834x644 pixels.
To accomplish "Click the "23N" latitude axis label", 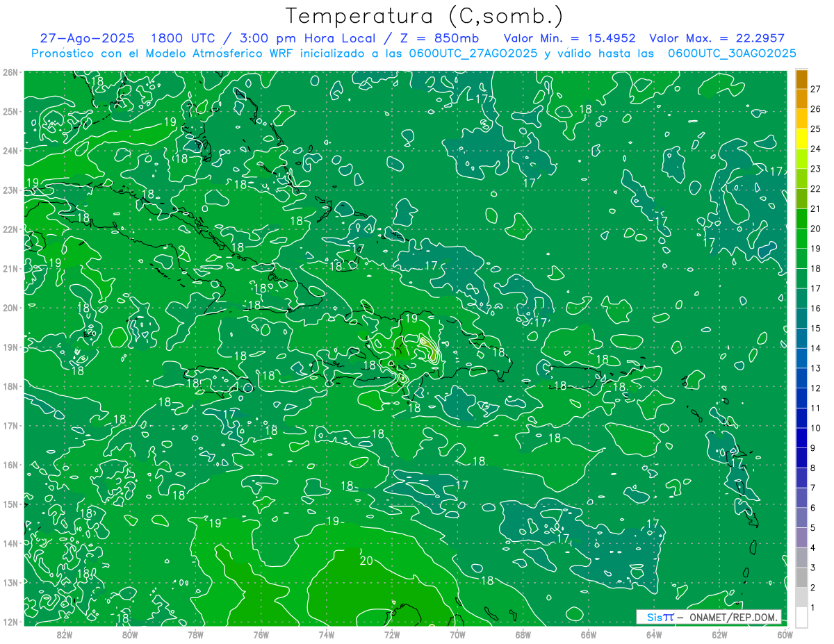I will 10,190.
